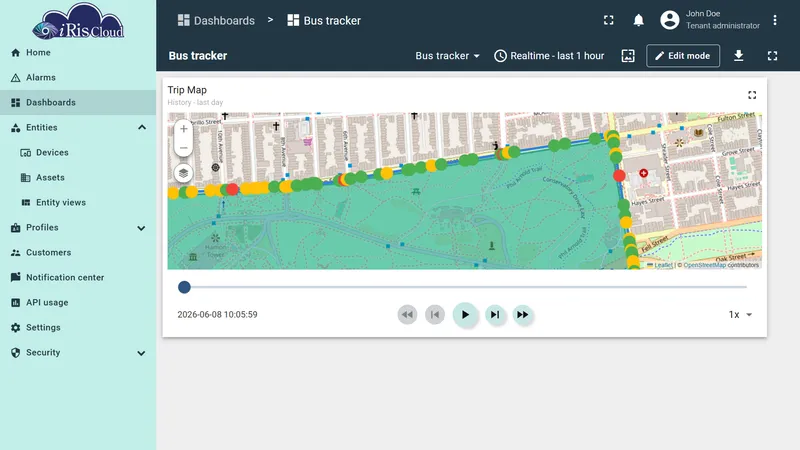800x450 pixels.
Task: Click the download dashboard icon
Action: pyautogui.click(x=738, y=56)
